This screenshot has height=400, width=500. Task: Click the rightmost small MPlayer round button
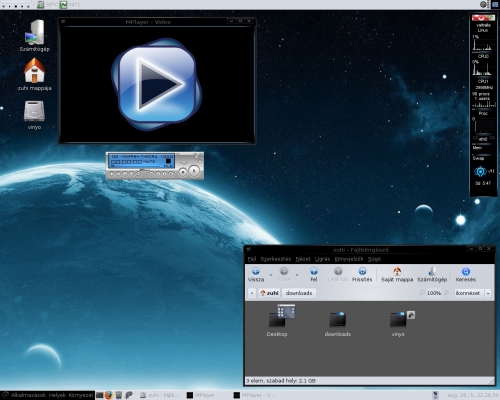[x=171, y=174]
